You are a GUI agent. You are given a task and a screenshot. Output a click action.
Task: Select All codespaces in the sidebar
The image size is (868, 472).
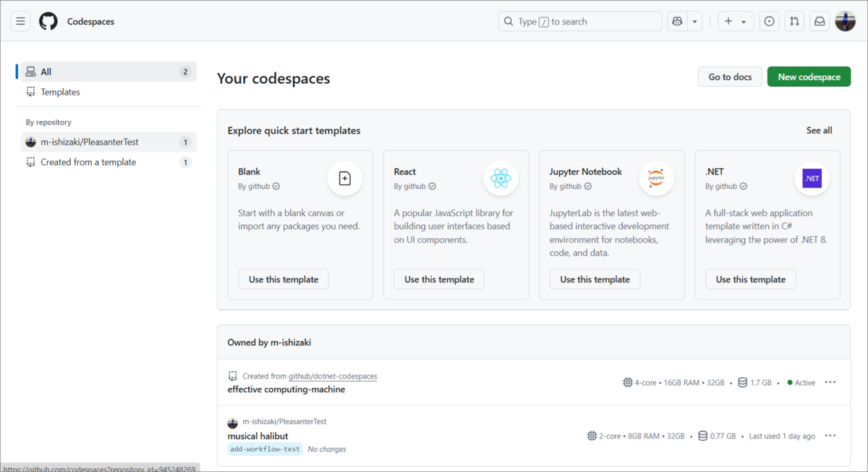[x=109, y=72]
